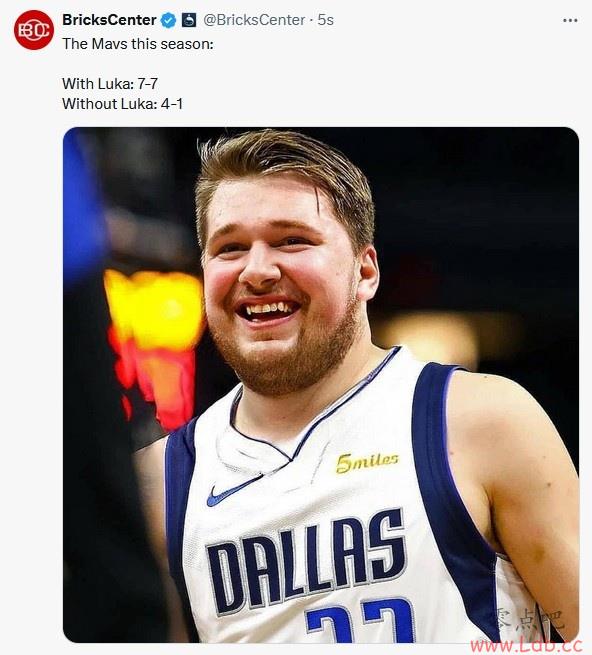Click the 'With Luka: 7-7' line

pos(110,84)
